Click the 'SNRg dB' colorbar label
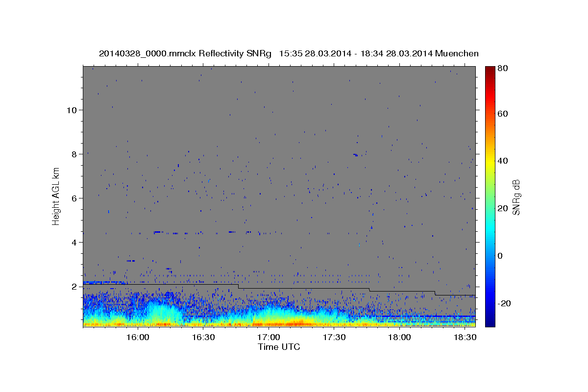This screenshot has width=588, height=392. (515, 197)
